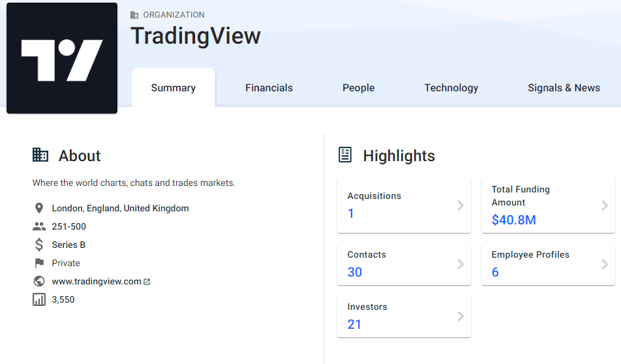The image size is (621, 364).
Task: Click the employees people icon
Action: coord(39,226)
